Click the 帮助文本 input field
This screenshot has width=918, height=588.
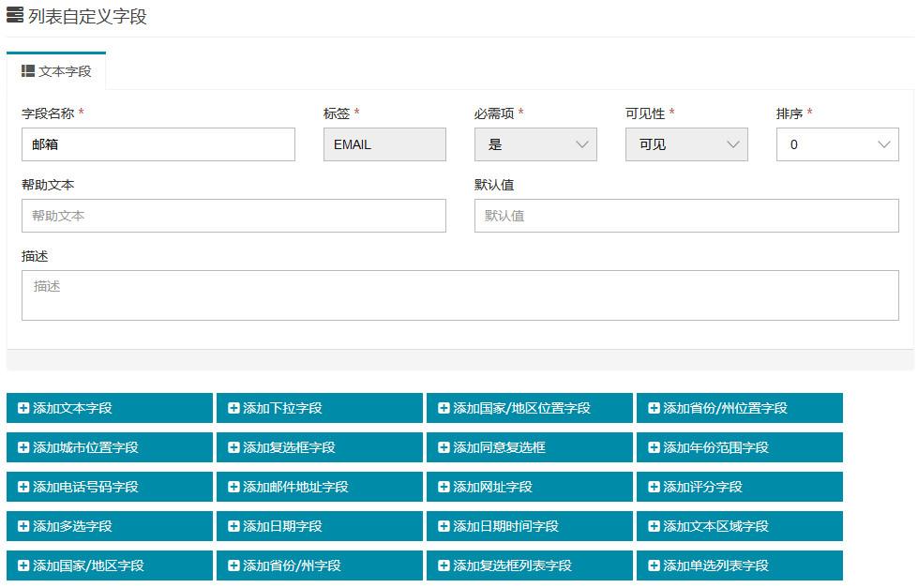point(233,216)
